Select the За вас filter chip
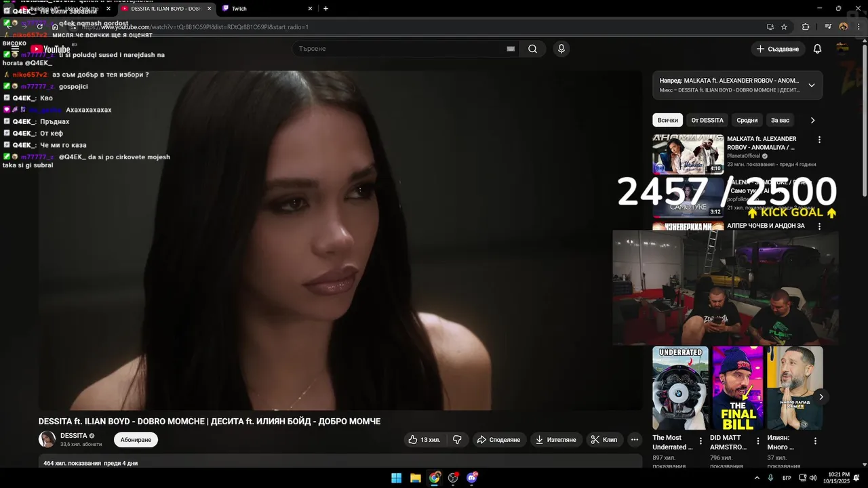Viewport: 868px width, 488px height. pyautogui.click(x=780, y=120)
